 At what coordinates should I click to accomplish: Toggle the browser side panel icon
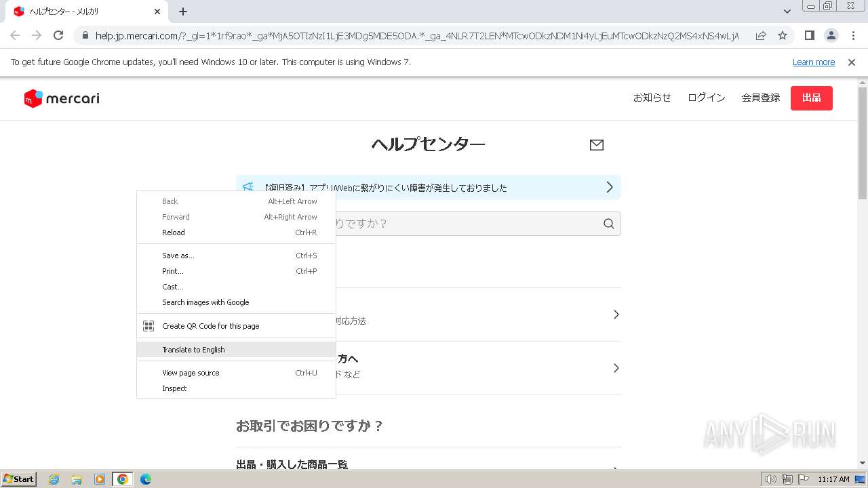(810, 35)
